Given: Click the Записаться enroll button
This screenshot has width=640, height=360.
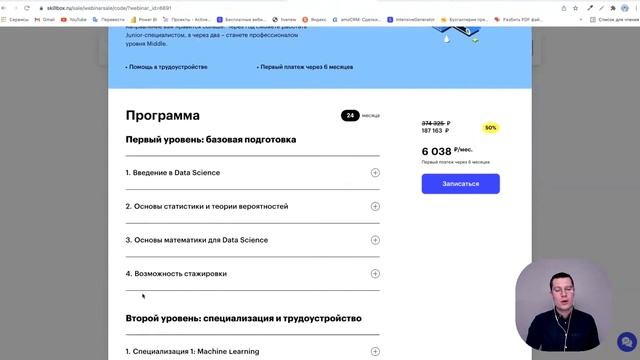Looking at the screenshot, I should [x=460, y=184].
